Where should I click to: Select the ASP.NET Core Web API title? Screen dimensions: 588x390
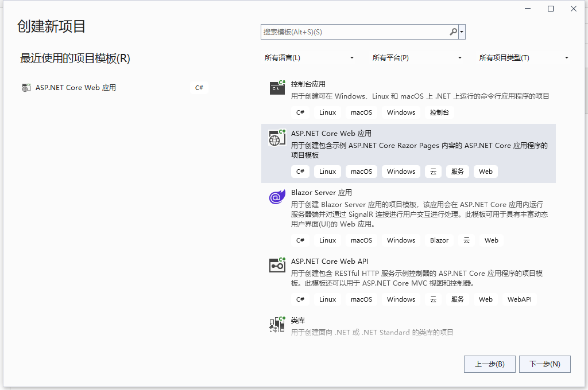pos(330,261)
